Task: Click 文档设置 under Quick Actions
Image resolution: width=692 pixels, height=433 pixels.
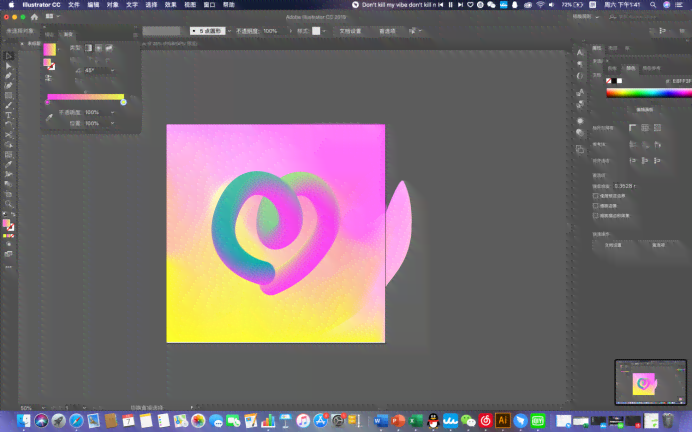Action: click(x=613, y=245)
